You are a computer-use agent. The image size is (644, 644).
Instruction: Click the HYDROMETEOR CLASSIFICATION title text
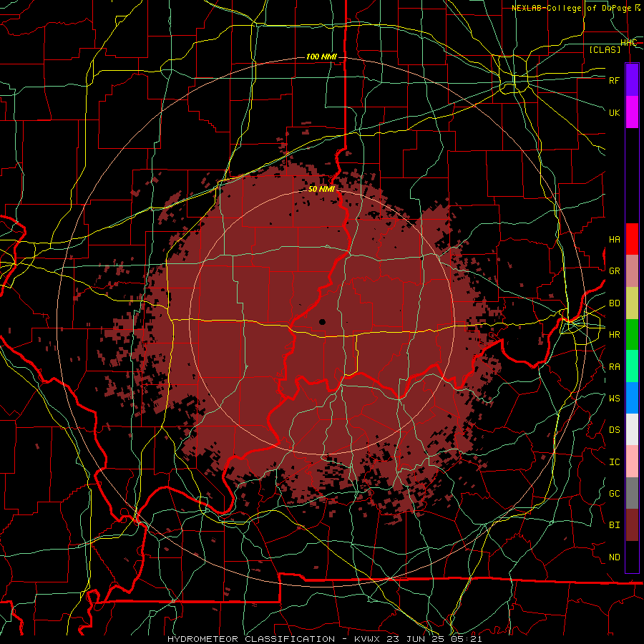251,639
